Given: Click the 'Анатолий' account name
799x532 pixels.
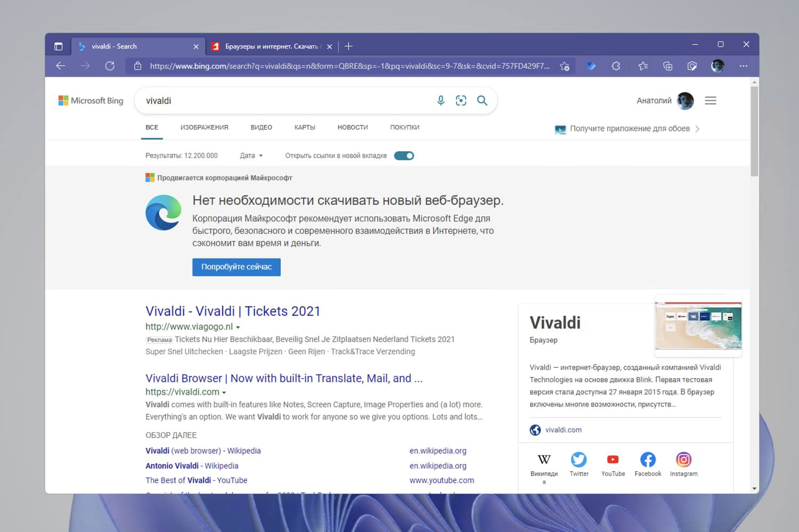Looking at the screenshot, I should click(x=654, y=101).
